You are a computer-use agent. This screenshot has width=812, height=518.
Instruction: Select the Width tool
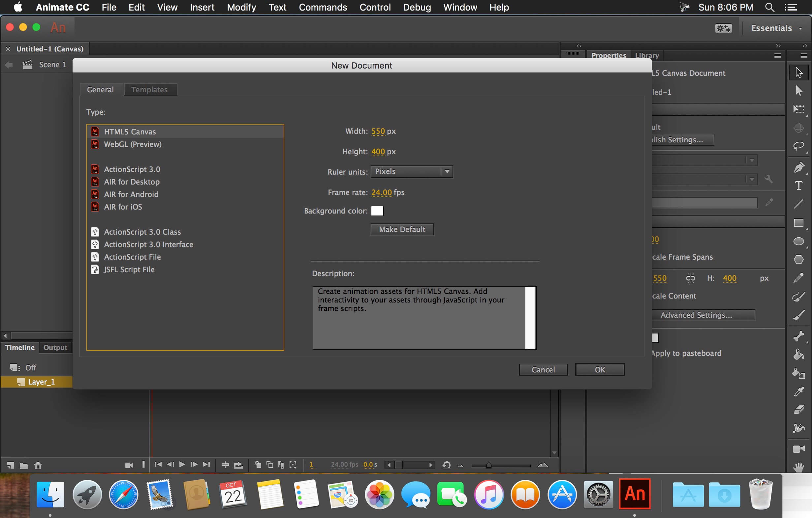pyautogui.click(x=798, y=428)
